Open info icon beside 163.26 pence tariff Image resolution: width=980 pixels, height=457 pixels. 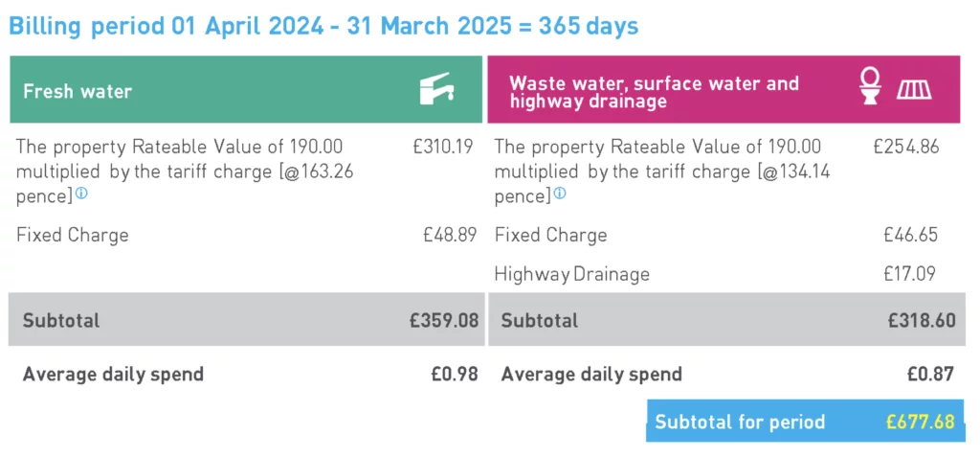pyautogui.click(x=82, y=194)
